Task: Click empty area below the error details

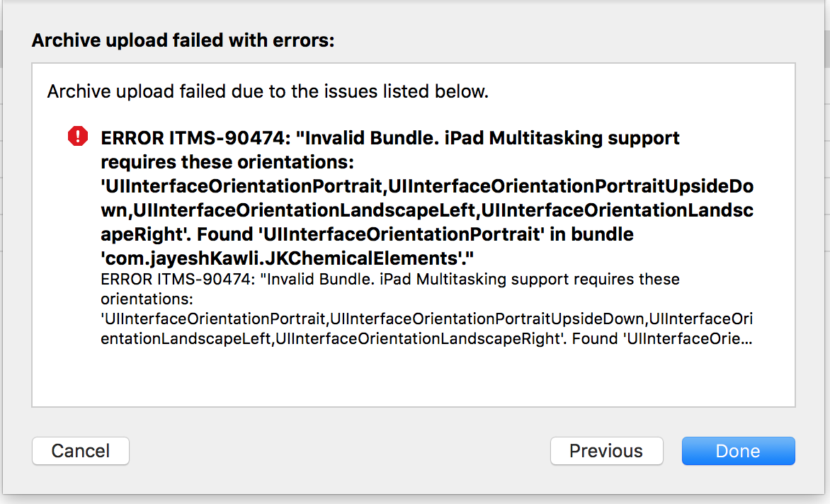Action: pos(413,378)
